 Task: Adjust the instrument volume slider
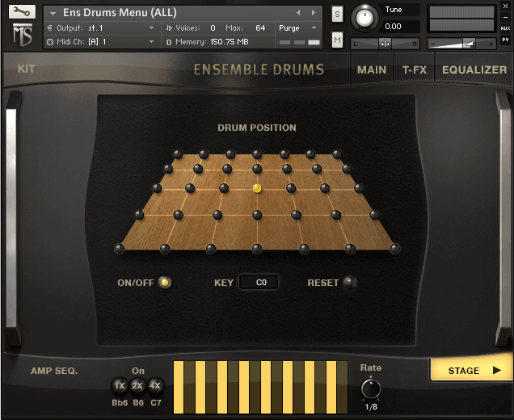461,44
